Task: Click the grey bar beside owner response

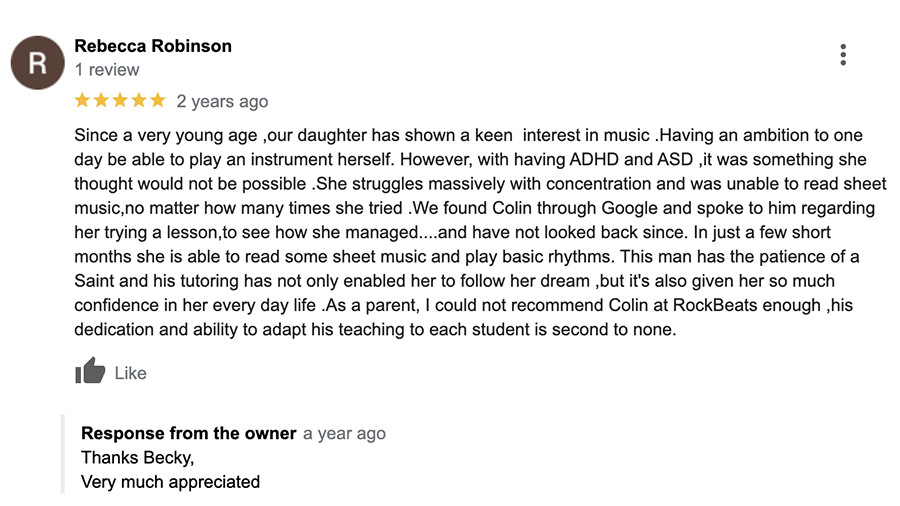Action: [x=63, y=454]
